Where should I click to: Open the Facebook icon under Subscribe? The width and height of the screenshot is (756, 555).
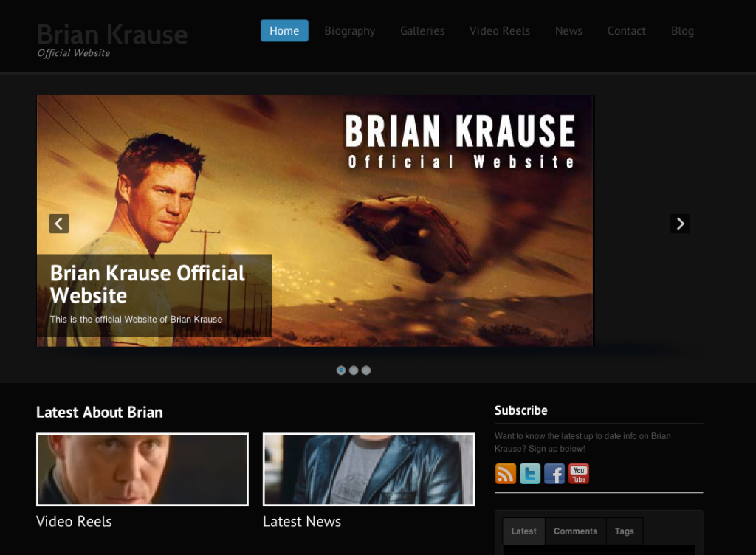coord(554,474)
